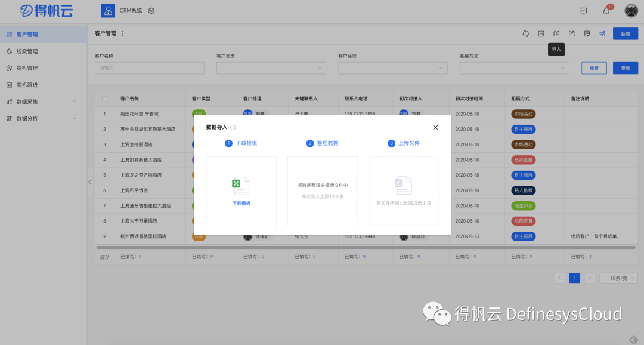Click the blue share nodes icon
The height and width of the screenshot is (345, 644).
click(602, 33)
